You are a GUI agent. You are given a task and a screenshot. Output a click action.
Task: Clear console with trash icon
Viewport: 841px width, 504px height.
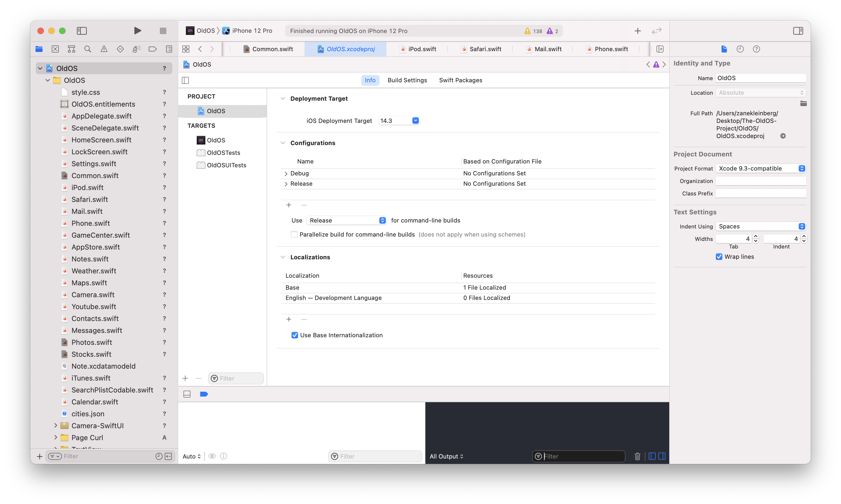(x=637, y=456)
